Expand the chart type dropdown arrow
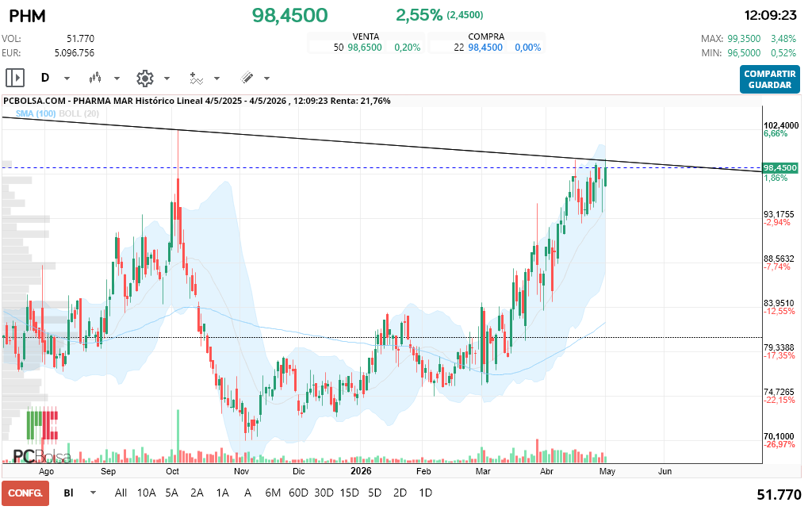812x510 pixels. pos(117,79)
